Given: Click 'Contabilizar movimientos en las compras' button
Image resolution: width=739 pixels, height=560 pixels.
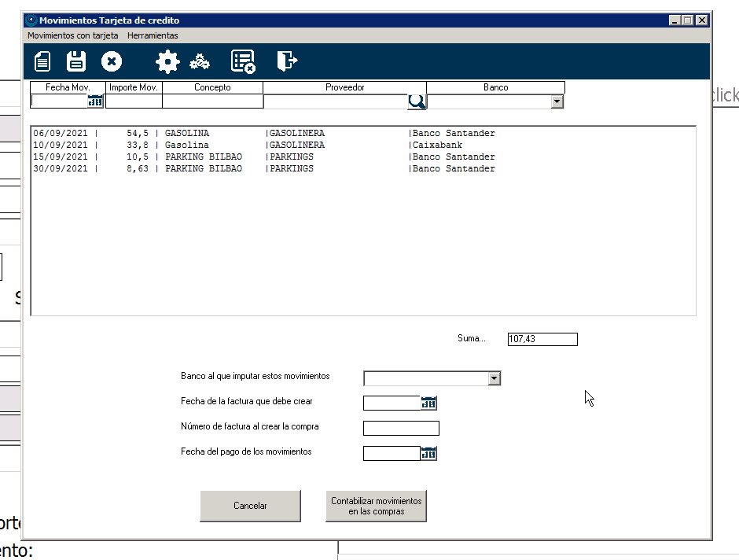Looking at the screenshot, I should (376, 506).
